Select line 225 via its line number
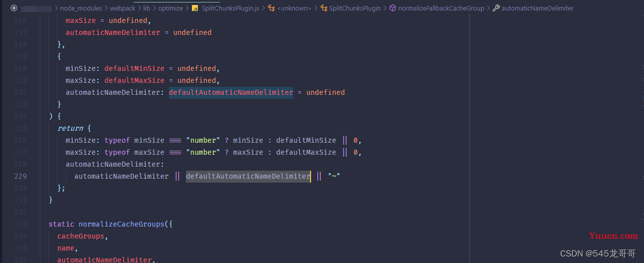644x263 pixels. (20, 128)
